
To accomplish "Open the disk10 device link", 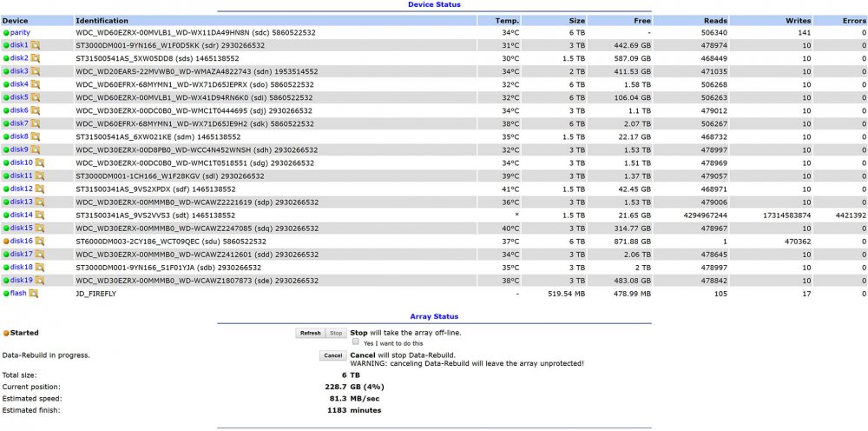I will click(22, 162).
